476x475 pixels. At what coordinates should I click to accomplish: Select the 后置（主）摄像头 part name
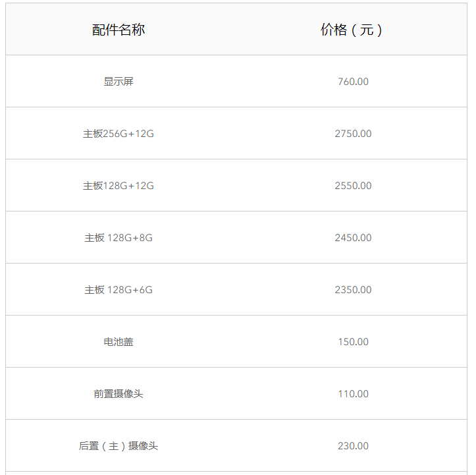click(x=119, y=446)
